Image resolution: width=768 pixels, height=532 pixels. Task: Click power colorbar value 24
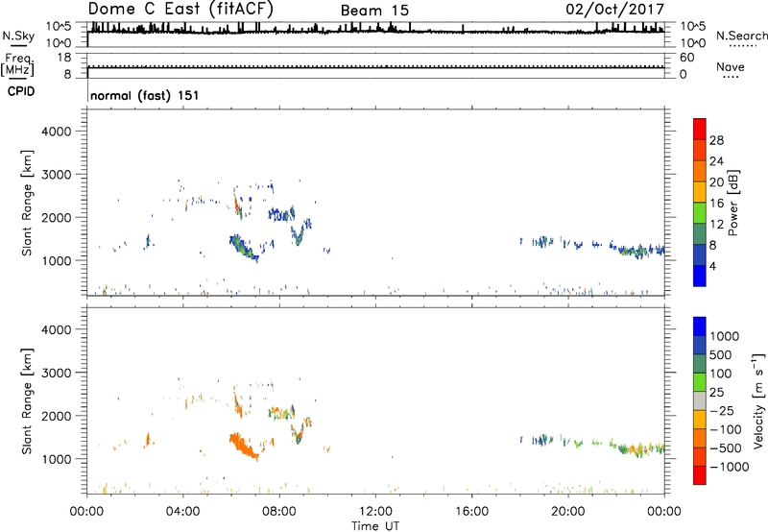coord(716,161)
